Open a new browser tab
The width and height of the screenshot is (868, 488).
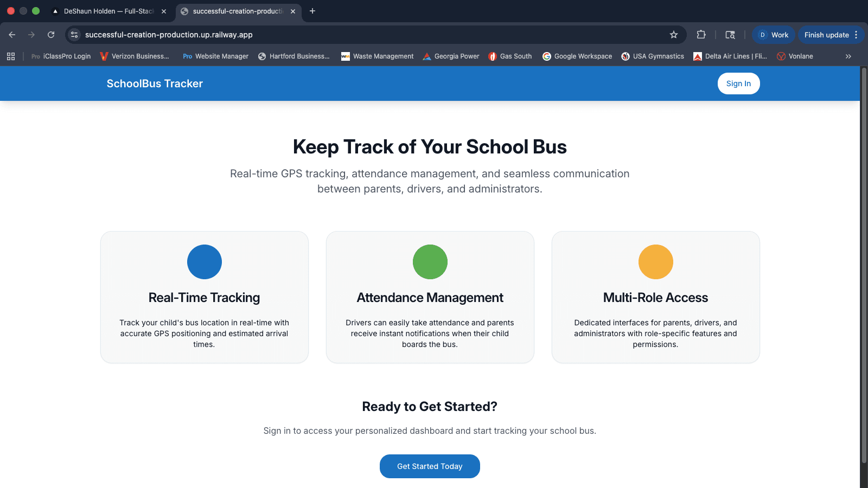(x=312, y=11)
